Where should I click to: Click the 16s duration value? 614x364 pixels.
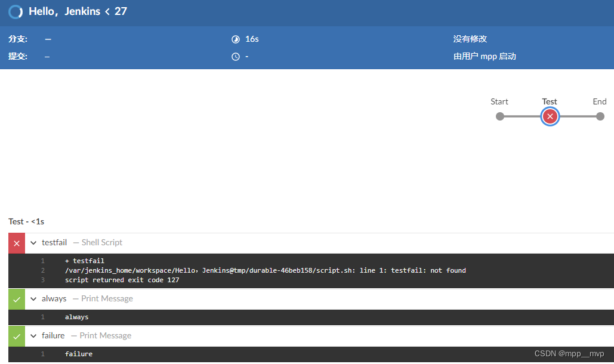click(252, 39)
